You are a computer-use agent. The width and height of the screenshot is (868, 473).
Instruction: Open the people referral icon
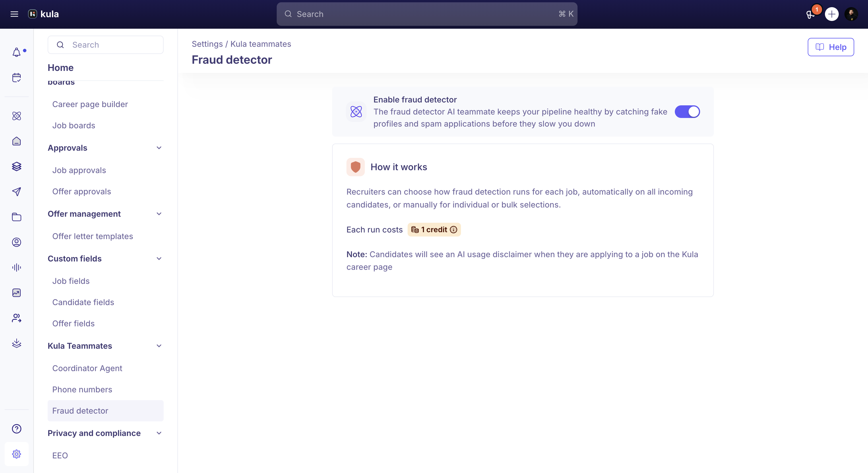[17, 318]
